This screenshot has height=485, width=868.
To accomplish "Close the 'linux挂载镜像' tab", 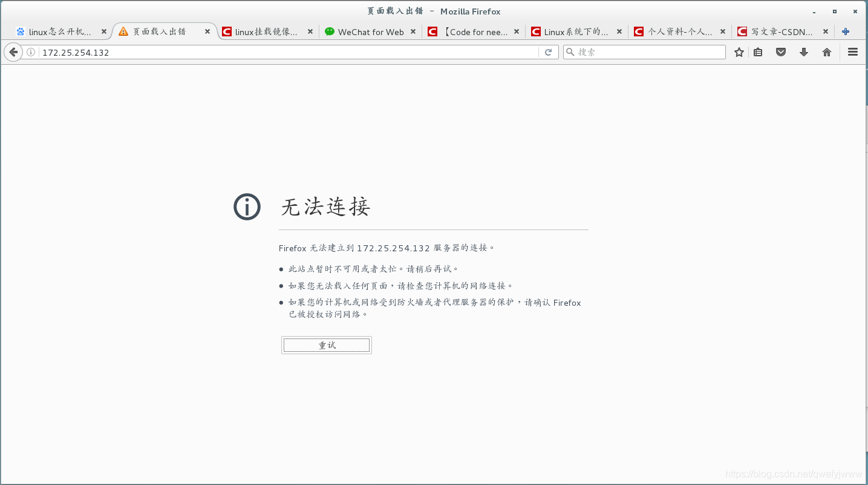I will [x=310, y=32].
